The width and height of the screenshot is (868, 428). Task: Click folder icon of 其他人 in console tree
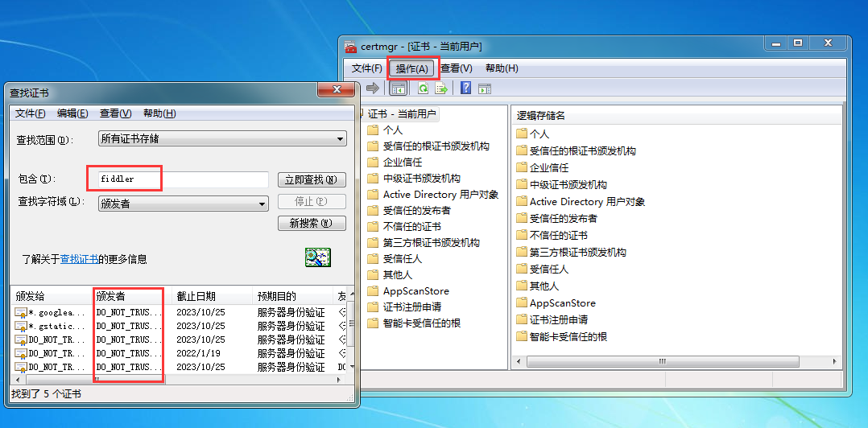pyautogui.click(x=373, y=275)
